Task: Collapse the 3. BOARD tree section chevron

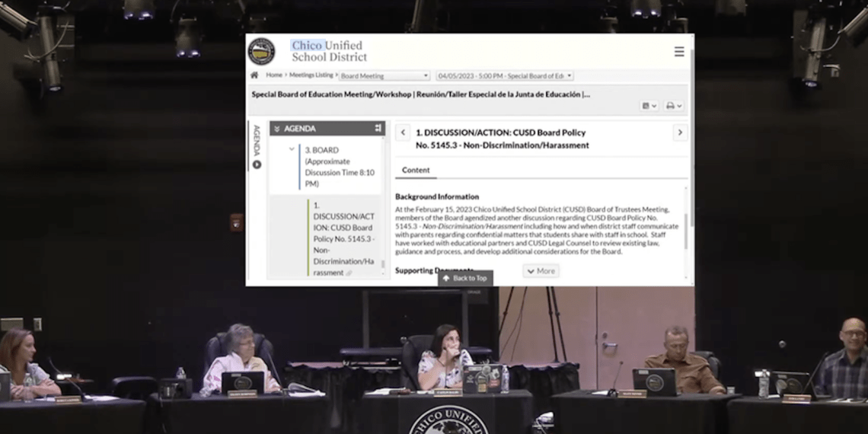Action: (x=292, y=149)
